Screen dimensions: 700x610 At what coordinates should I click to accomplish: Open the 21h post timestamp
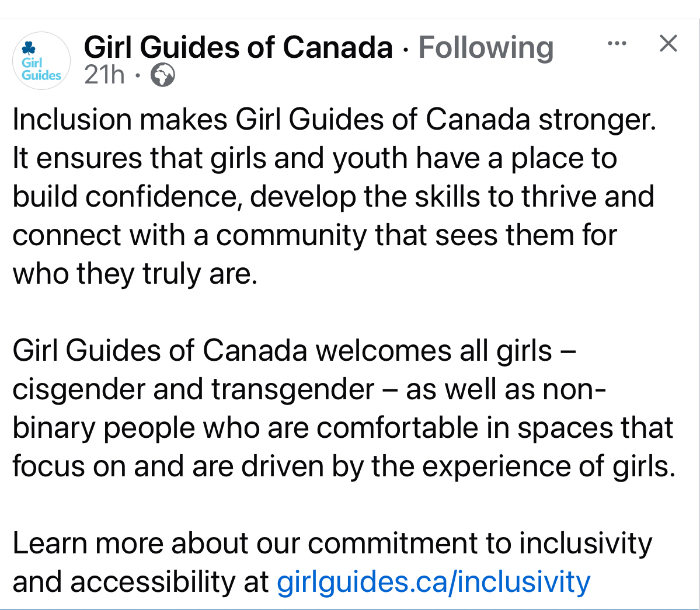105,75
